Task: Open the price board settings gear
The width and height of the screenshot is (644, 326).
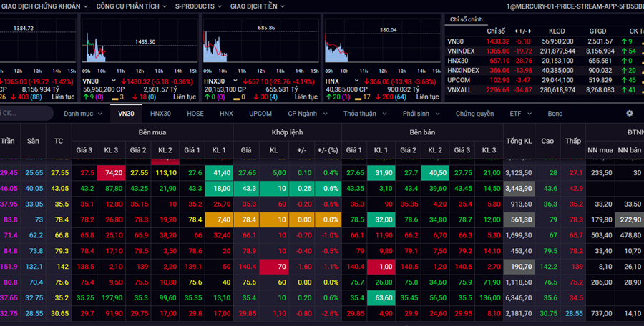Action: 629,113
